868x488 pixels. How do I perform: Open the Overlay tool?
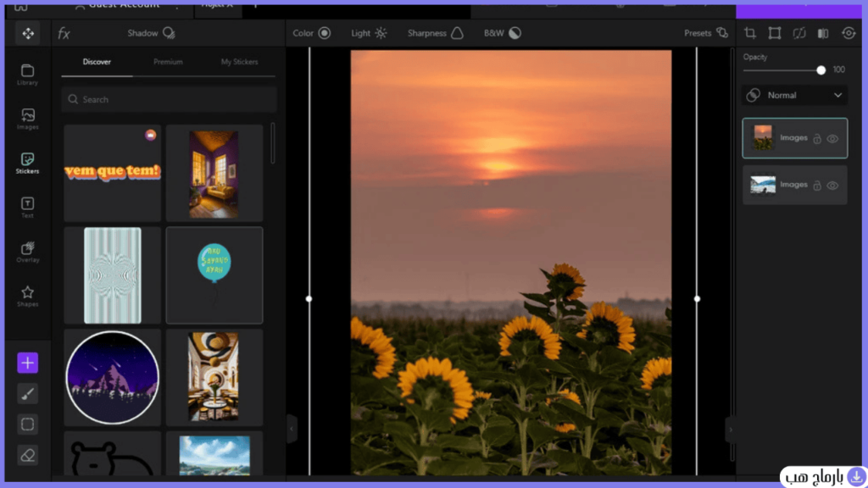(27, 252)
